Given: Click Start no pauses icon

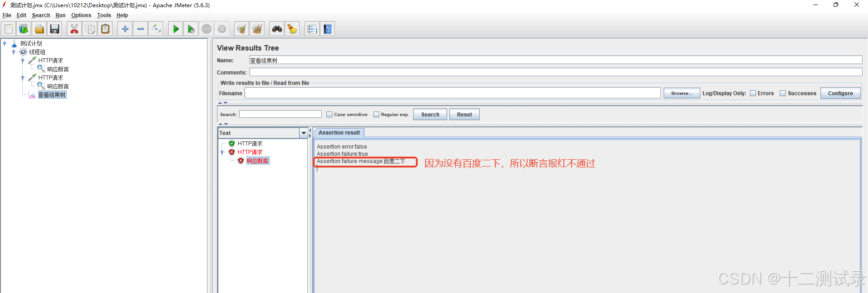Looking at the screenshot, I should point(191,29).
